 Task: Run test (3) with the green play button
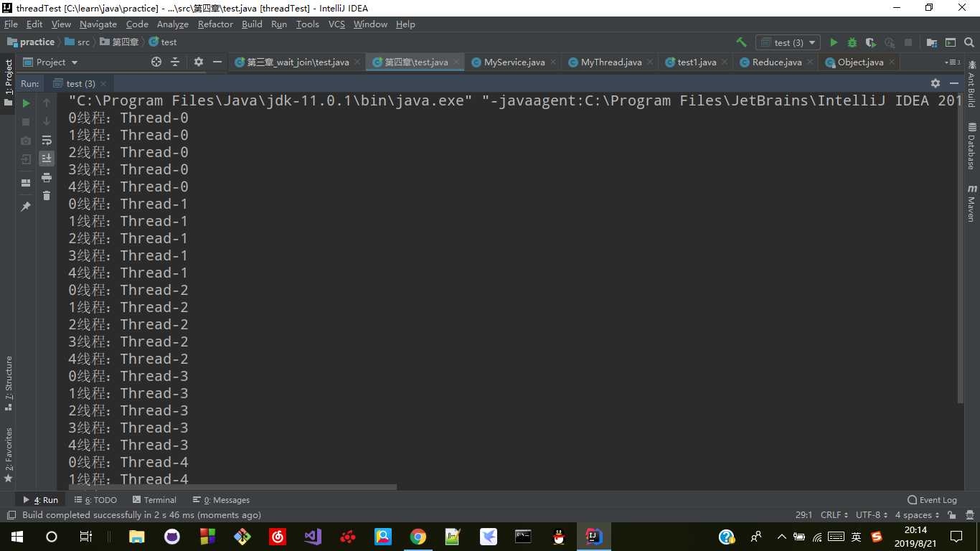pyautogui.click(x=834, y=42)
